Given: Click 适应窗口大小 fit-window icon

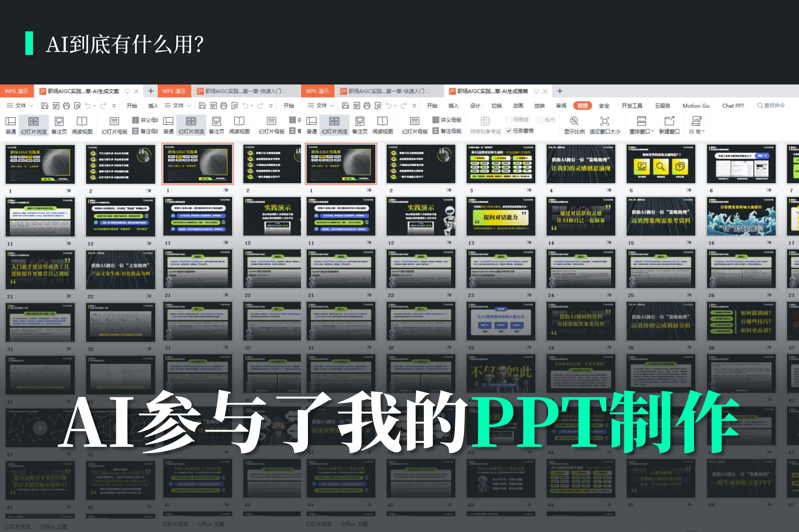Looking at the screenshot, I should click(604, 122).
